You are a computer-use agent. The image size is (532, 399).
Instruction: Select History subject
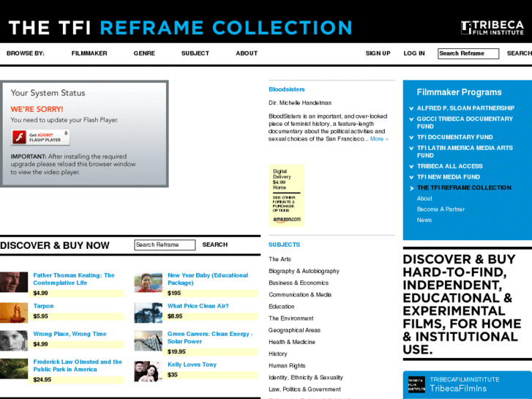[277, 354]
